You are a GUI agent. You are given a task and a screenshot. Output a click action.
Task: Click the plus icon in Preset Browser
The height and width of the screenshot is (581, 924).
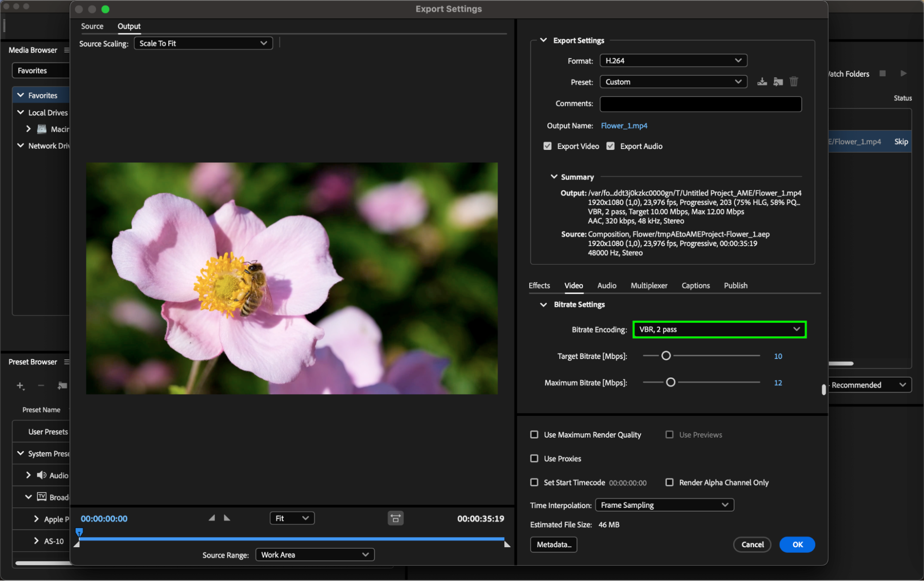(x=20, y=385)
